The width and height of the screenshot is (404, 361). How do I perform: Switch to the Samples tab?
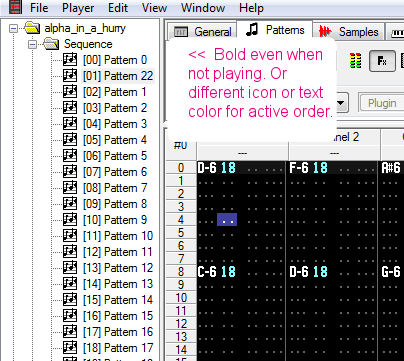(349, 32)
